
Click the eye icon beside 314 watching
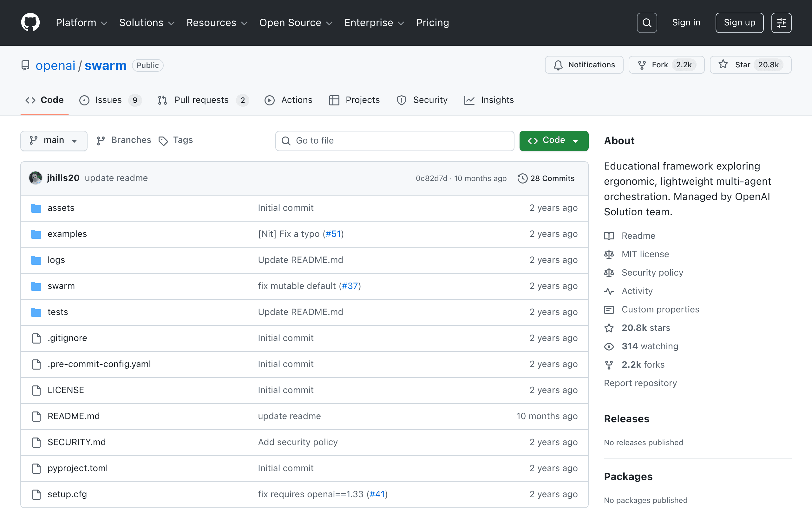pyautogui.click(x=609, y=346)
